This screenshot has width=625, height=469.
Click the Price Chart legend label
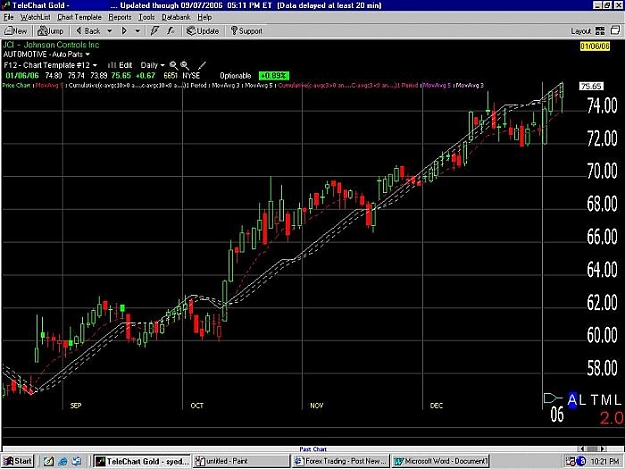pyautogui.click(x=16, y=85)
